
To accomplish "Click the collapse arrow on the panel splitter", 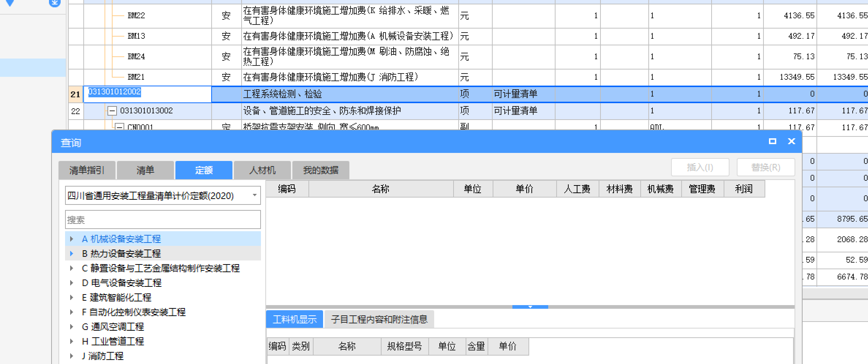I will [530, 307].
